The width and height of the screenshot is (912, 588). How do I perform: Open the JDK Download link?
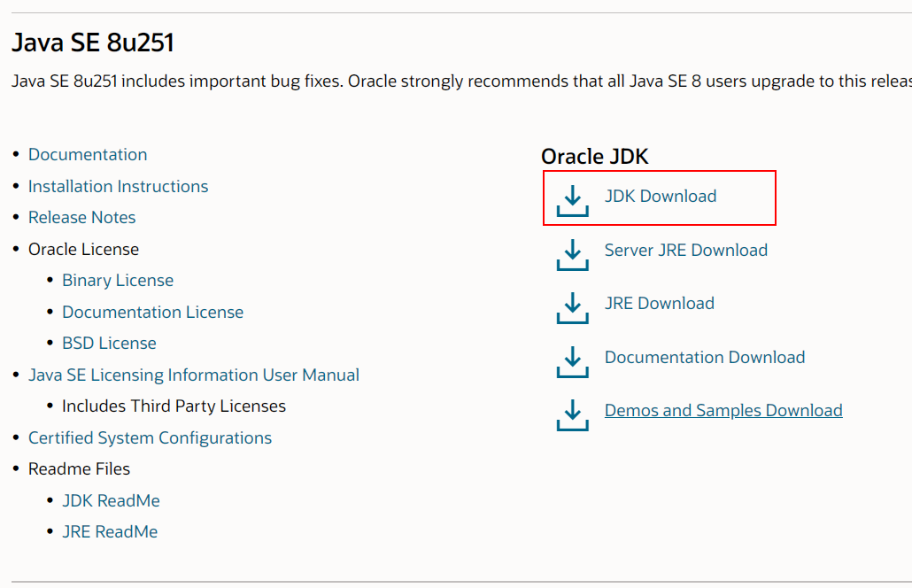point(661,196)
